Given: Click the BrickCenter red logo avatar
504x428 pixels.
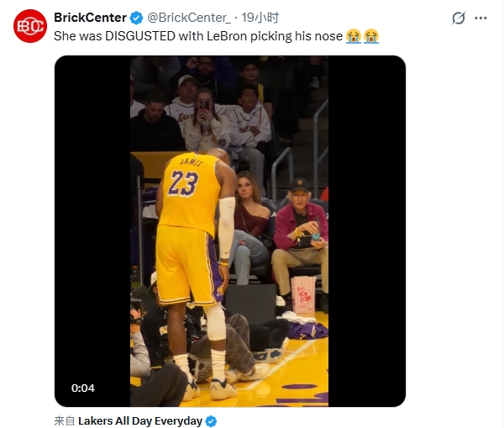Looking at the screenshot, I should point(29,26).
